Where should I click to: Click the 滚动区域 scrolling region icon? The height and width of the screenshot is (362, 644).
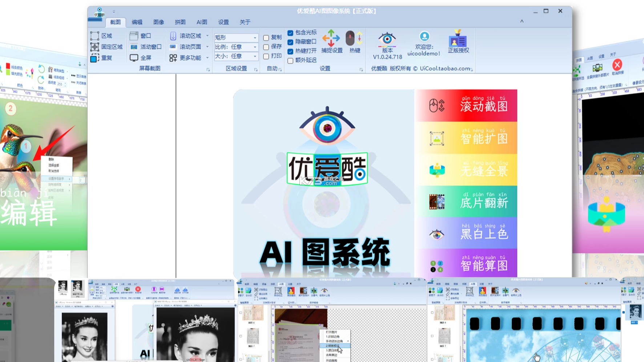tap(173, 36)
